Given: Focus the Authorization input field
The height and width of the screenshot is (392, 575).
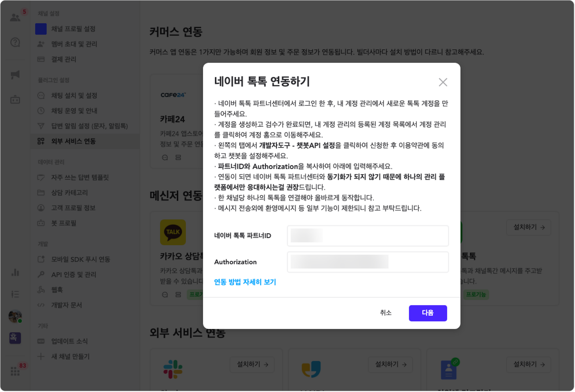Looking at the screenshot, I should coord(367,262).
